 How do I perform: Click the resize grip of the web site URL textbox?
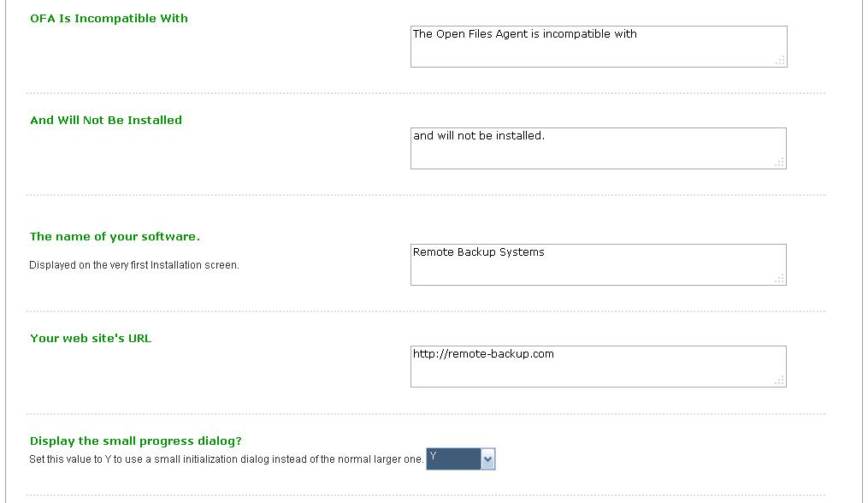click(x=779, y=381)
